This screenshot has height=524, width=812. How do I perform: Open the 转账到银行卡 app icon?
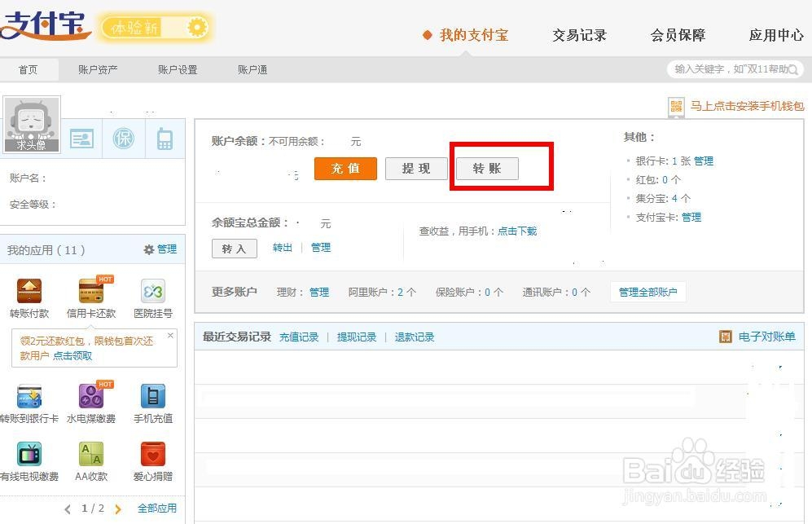click(29, 397)
